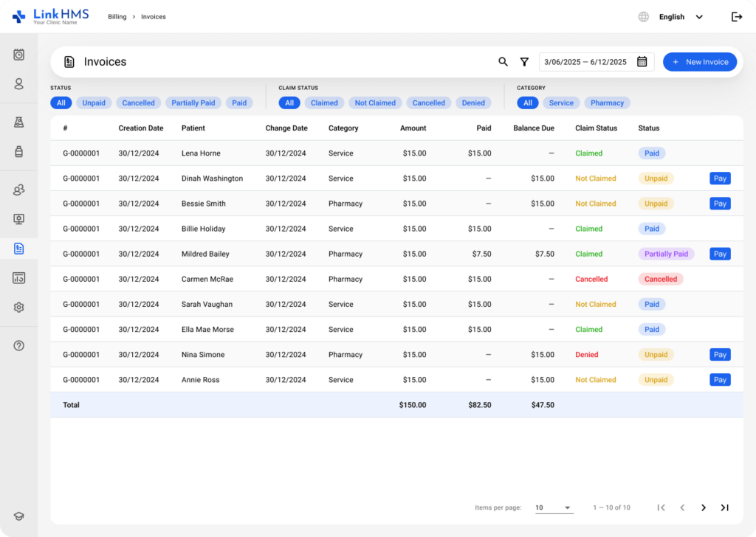
Task: Open the items per page dropdown
Action: pyautogui.click(x=554, y=507)
